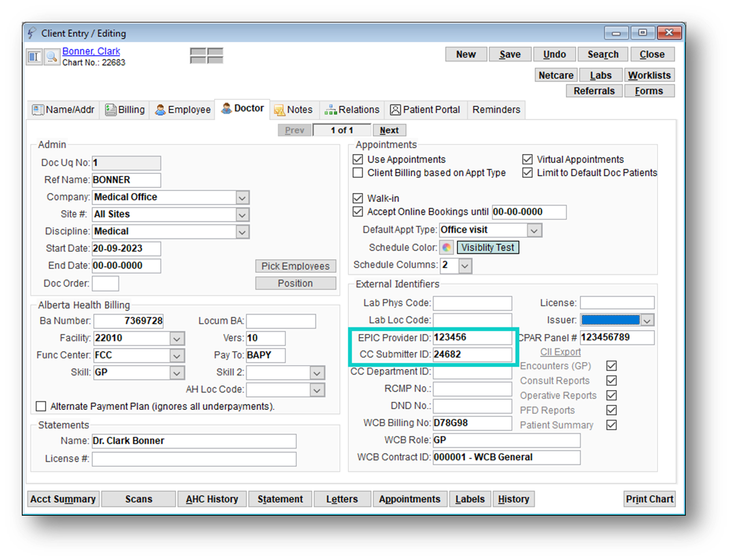Click the Schedule Color palette icon
731x560 pixels.
pyautogui.click(x=447, y=248)
